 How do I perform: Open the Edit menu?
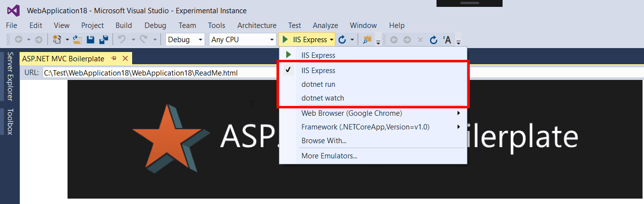point(36,25)
